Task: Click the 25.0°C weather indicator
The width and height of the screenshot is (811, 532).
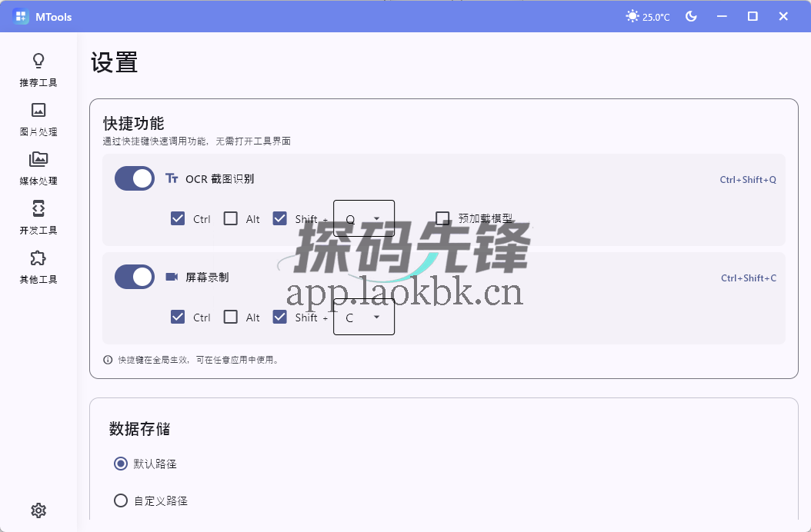Action: tap(647, 15)
